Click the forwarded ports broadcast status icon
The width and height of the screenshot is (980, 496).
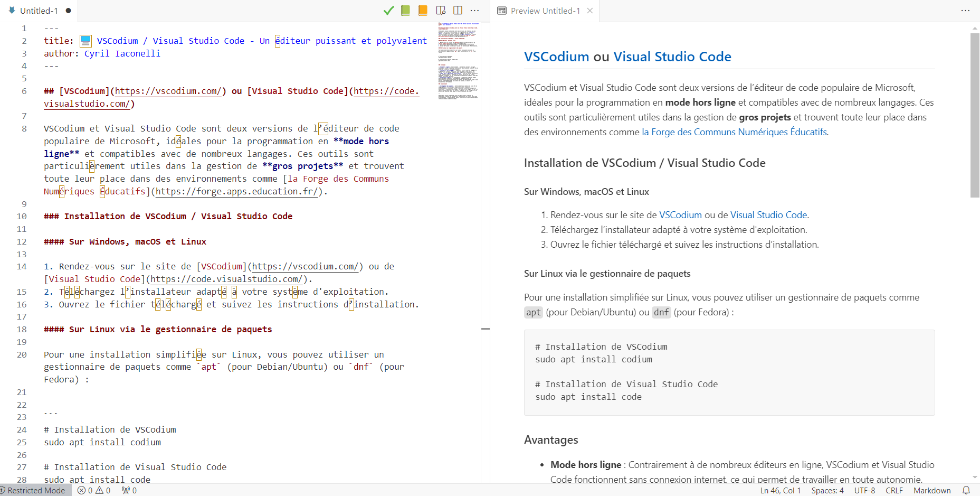(129, 490)
